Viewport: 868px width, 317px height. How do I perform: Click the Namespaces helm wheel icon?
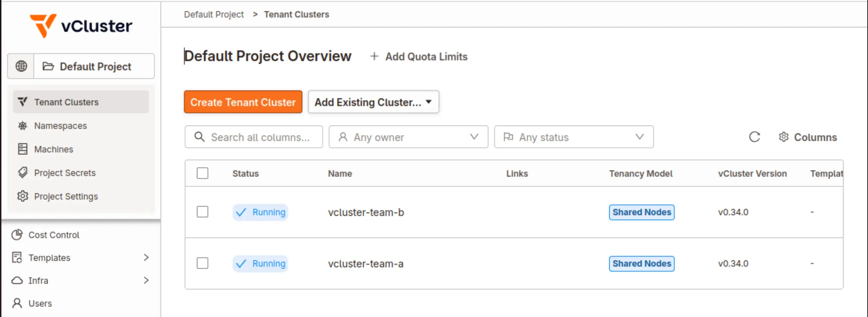(22, 126)
